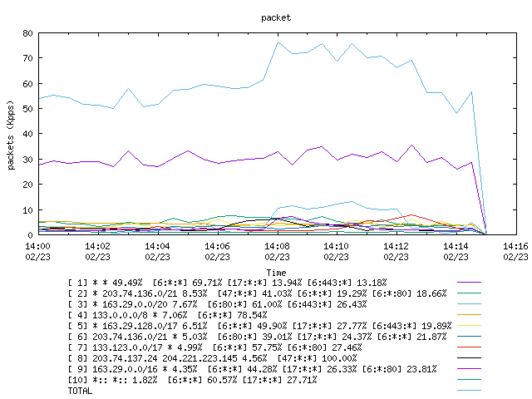Click red series peak near 14:12:30

tap(411, 214)
